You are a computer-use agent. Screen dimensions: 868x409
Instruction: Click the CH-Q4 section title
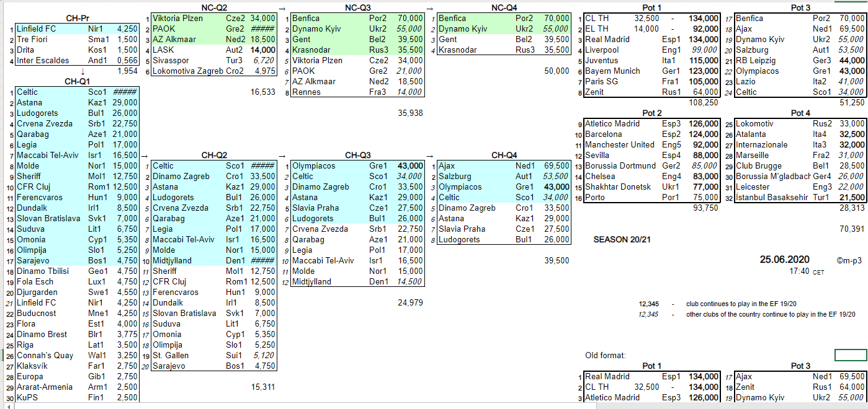504,155
